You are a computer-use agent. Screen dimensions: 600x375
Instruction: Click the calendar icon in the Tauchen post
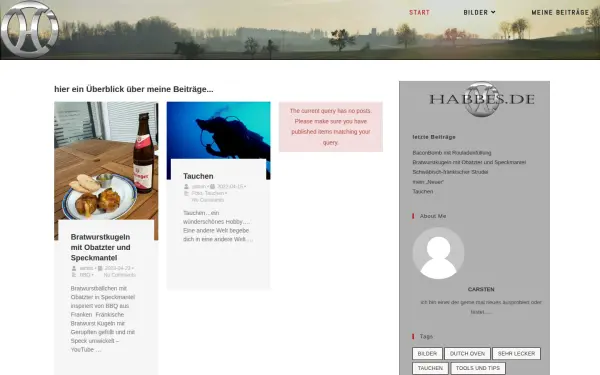212,186
